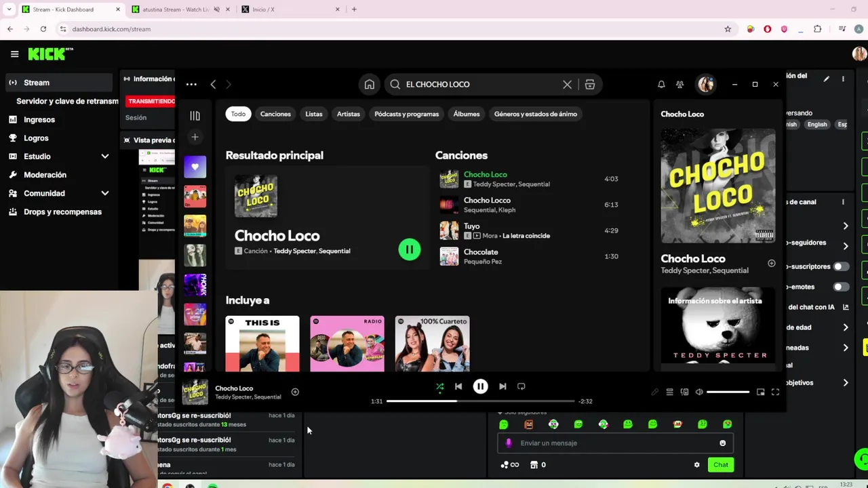Open 100% Cuarteto playlist card
This screenshot has height=488, width=868.
click(x=432, y=344)
